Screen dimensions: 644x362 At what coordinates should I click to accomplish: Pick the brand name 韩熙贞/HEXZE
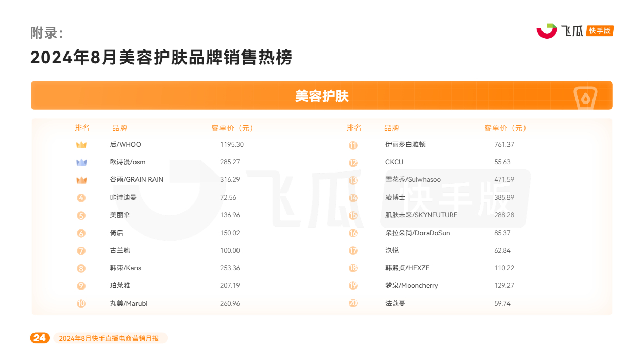coord(408,268)
